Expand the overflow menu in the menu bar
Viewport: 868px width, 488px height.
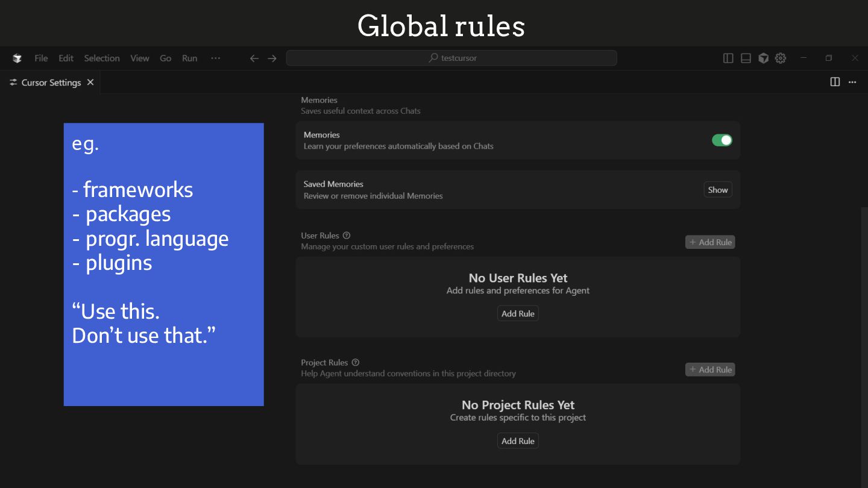tap(216, 58)
